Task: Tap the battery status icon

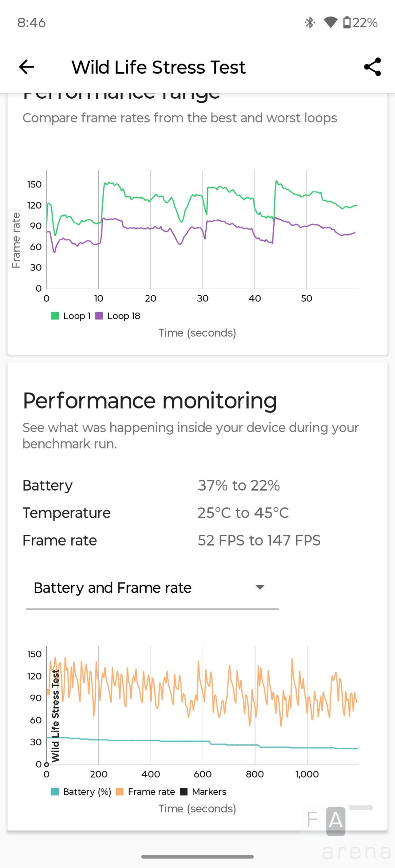Action: (x=347, y=23)
